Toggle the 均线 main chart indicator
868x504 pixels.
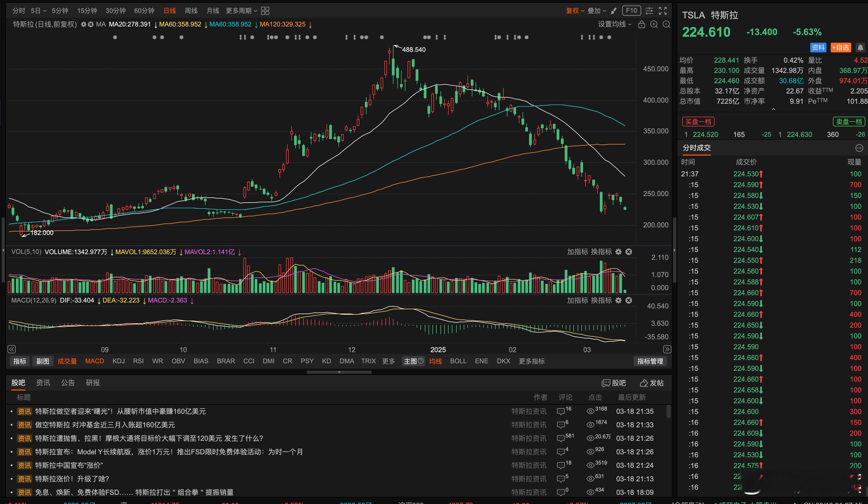(x=435, y=361)
